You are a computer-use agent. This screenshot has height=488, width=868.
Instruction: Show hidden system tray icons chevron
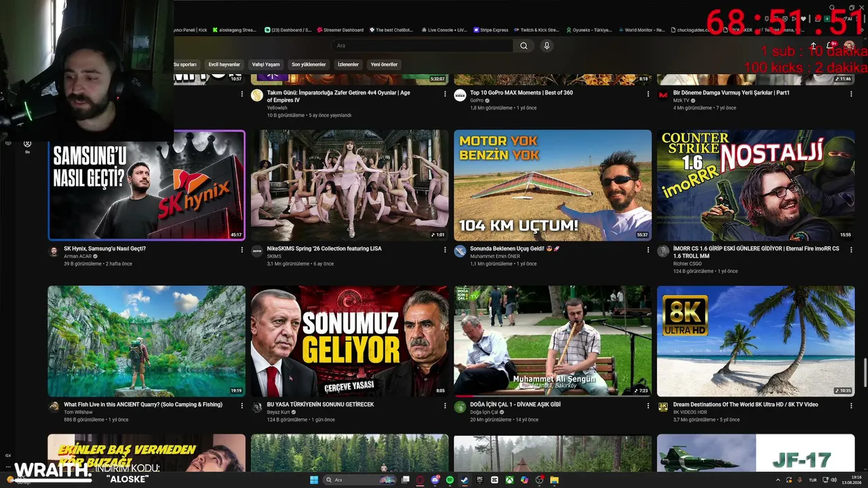778,480
